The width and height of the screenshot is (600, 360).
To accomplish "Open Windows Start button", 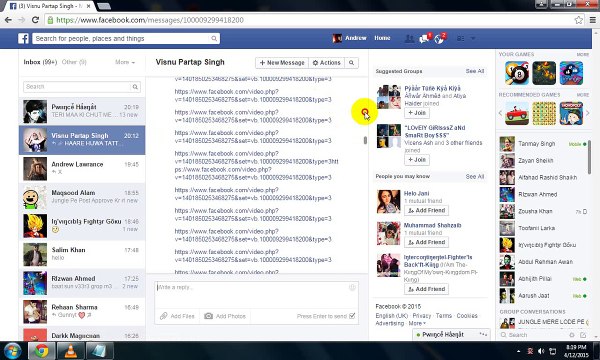I will click(x=13, y=351).
